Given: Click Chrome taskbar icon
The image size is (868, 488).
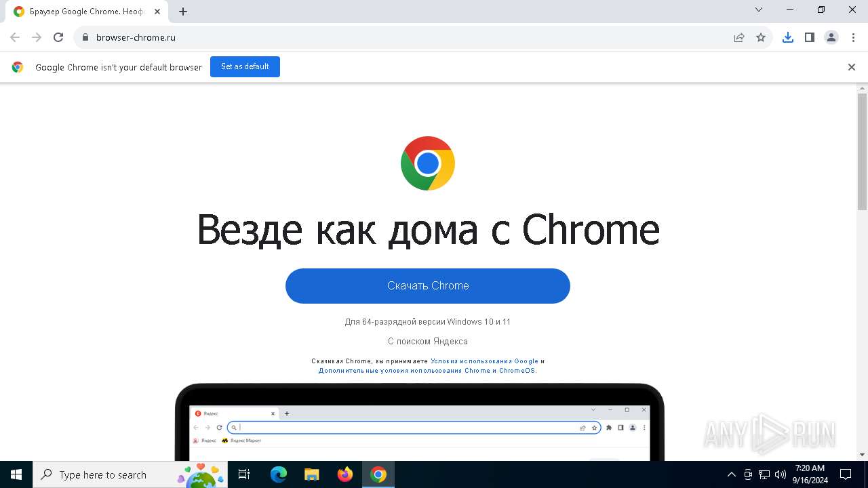Looking at the screenshot, I should [x=378, y=474].
